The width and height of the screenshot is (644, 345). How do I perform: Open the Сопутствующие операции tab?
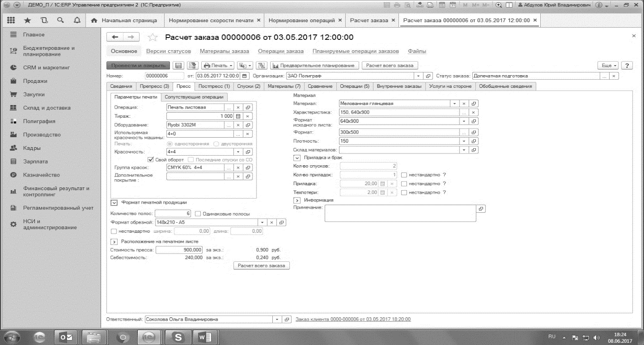point(194,97)
